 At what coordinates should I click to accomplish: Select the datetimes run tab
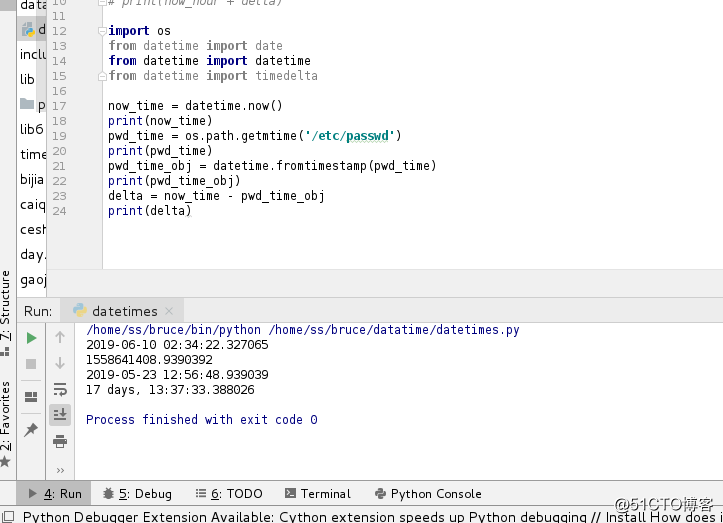122,311
